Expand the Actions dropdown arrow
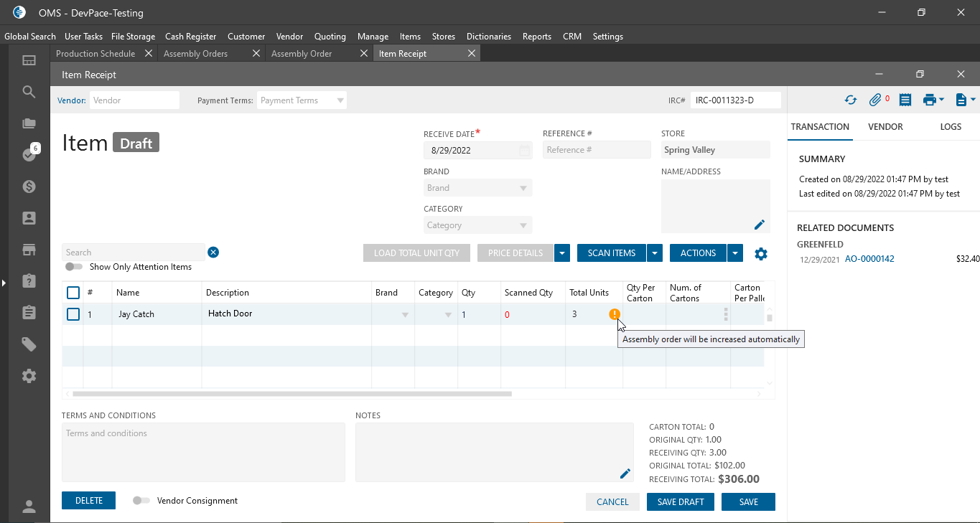The width and height of the screenshot is (980, 523). click(735, 253)
